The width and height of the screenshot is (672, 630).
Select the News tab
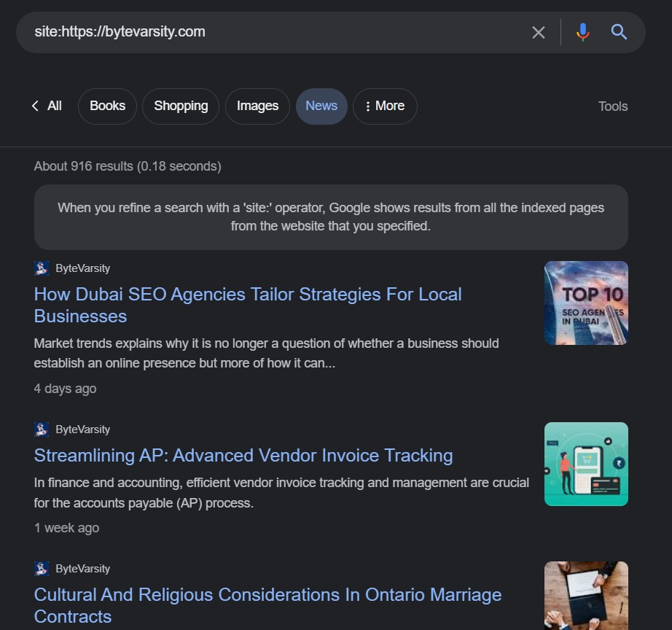click(321, 106)
